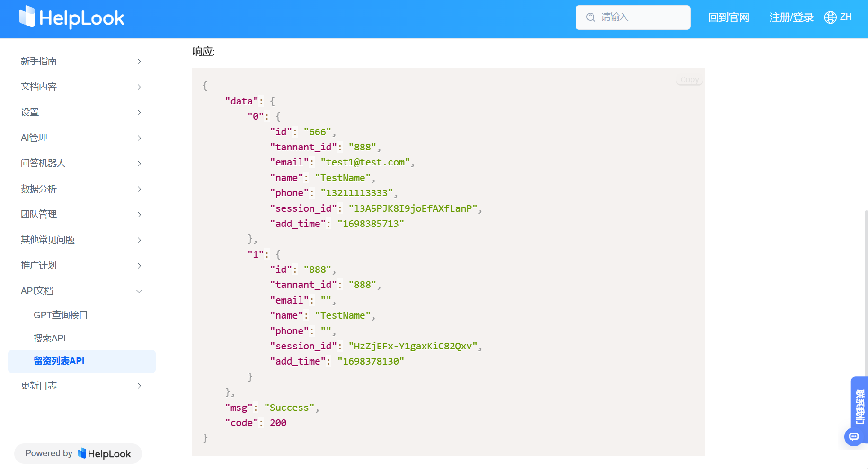
Task: Click the HelpLook logo icon
Action: point(27,17)
